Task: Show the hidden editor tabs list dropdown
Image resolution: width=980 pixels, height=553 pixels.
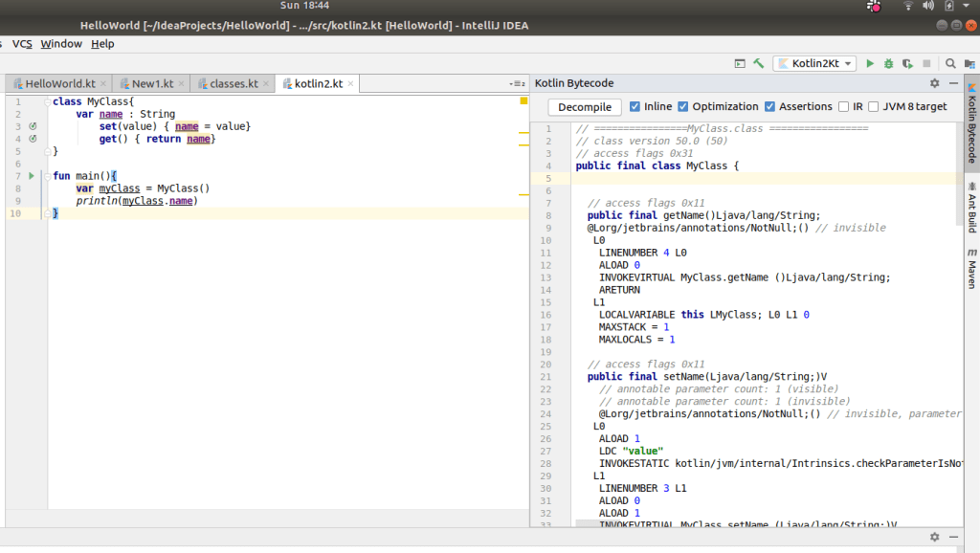Action: point(516,84)
